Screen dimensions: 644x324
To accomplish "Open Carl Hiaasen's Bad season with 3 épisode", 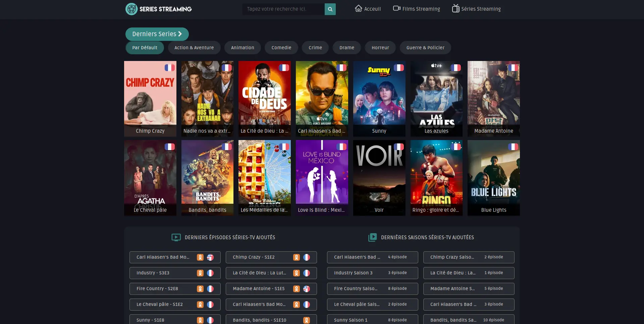I will (469, 305).
